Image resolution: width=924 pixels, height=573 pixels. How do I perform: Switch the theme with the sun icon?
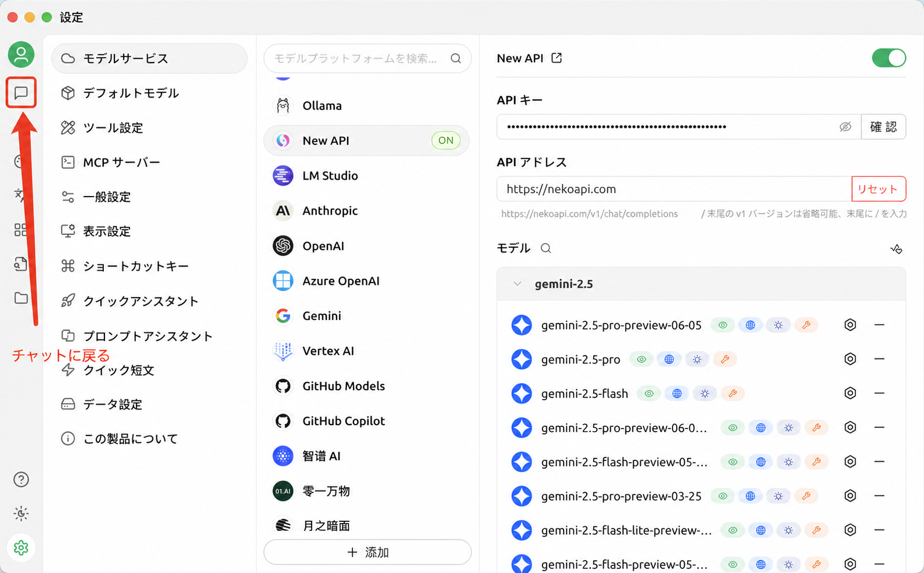point(21,513)
